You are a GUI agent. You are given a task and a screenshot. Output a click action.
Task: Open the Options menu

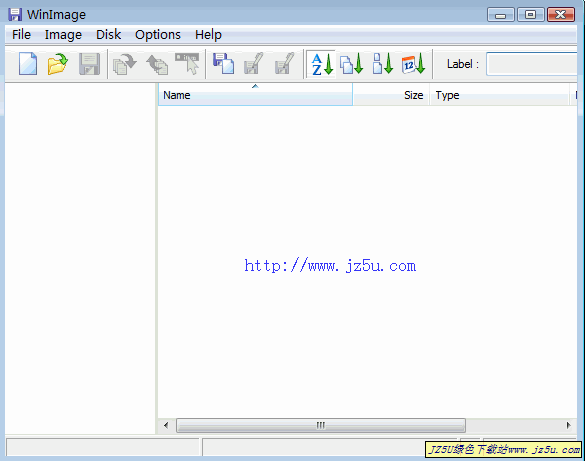[157, 35]
